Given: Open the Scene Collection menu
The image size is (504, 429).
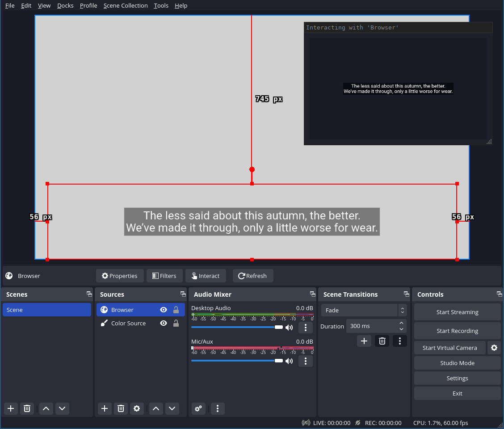Looking at the screenshot, I should [126, 5].
